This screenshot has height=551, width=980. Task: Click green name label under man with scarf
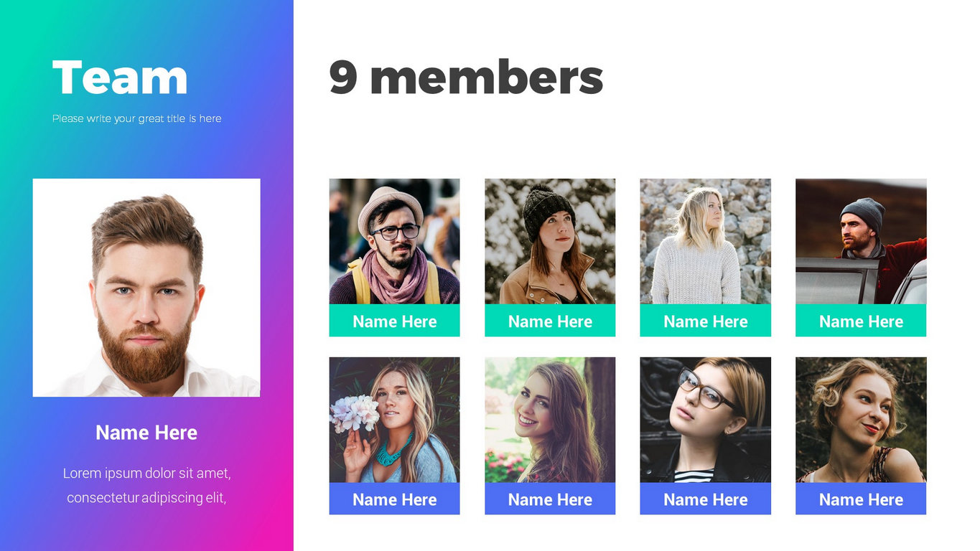[x=394, y=321]
